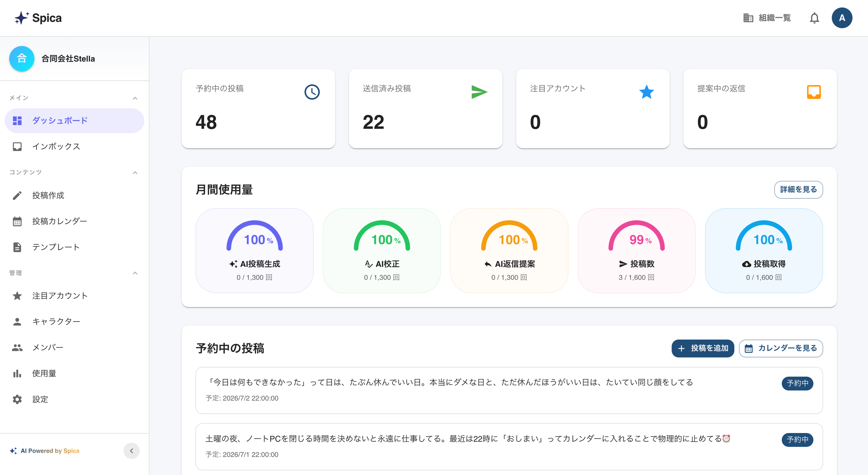The image size is (868, 475).
Task: Click the clock icon on 予約中の投稿 card
Action: pos(312,92)
